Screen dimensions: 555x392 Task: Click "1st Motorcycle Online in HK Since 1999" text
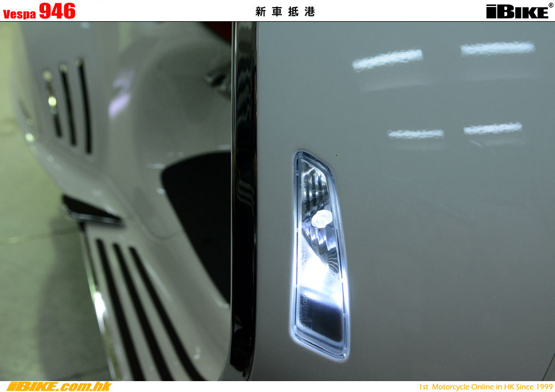pos(485,387)
